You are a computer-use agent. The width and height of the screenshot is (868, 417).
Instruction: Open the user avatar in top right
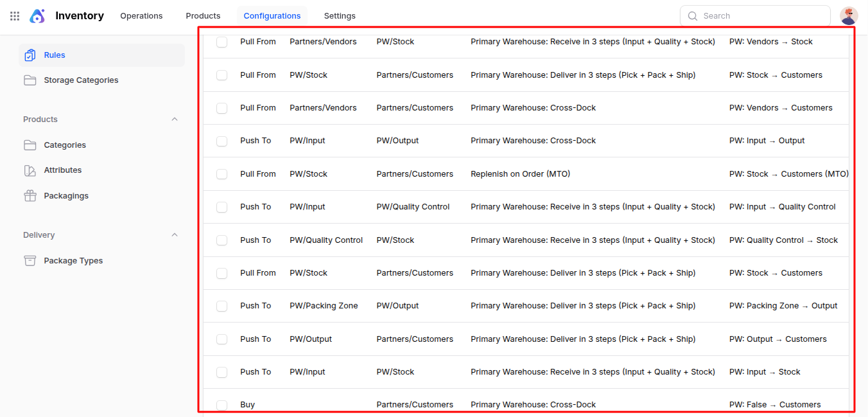849,16
